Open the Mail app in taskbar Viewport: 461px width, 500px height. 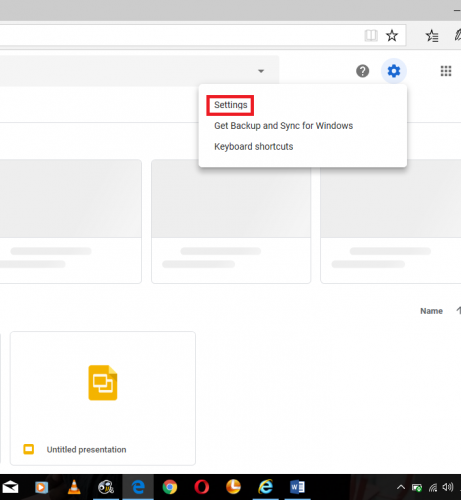pos(10,487)
